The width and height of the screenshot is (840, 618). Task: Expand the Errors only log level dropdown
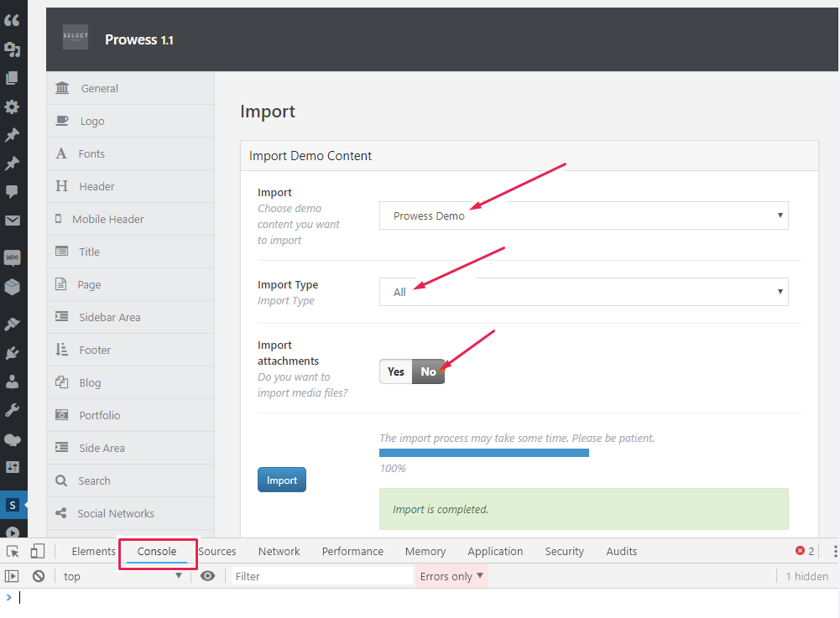(451, 576)
